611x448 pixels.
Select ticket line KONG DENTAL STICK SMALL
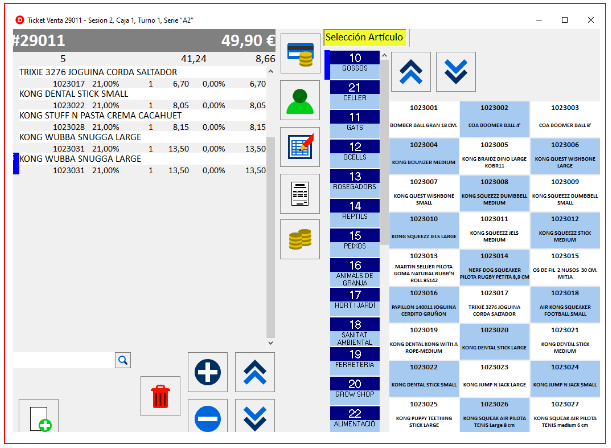[x=143, y=100]
